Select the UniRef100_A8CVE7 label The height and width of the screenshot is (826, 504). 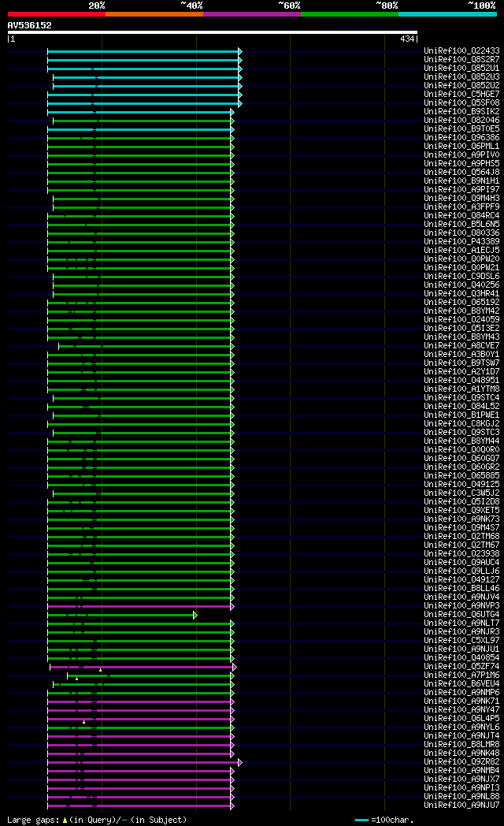pos(461,346)
